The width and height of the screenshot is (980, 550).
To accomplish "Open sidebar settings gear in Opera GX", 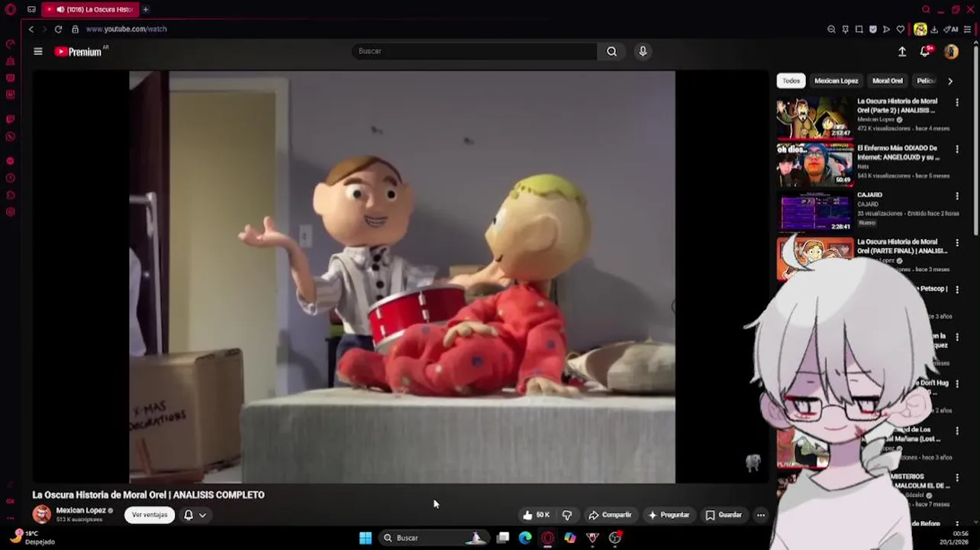I will tap(11, 212).
